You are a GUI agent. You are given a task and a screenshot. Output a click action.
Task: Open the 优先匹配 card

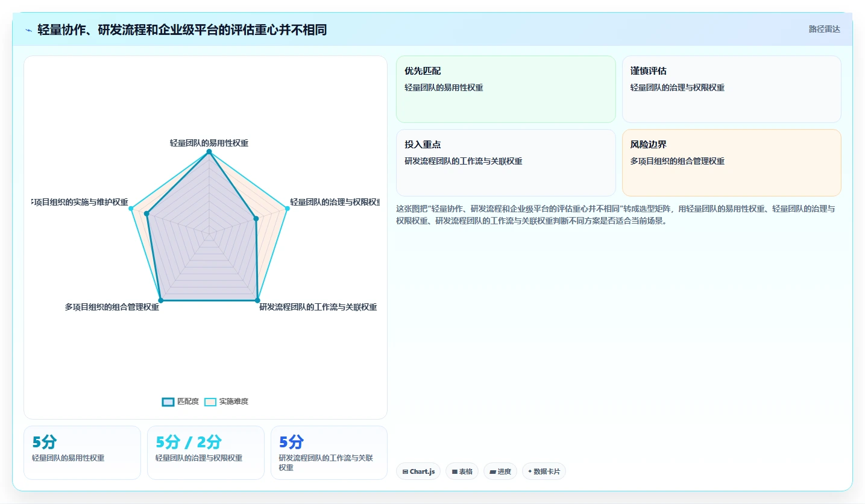click(506, 89)
